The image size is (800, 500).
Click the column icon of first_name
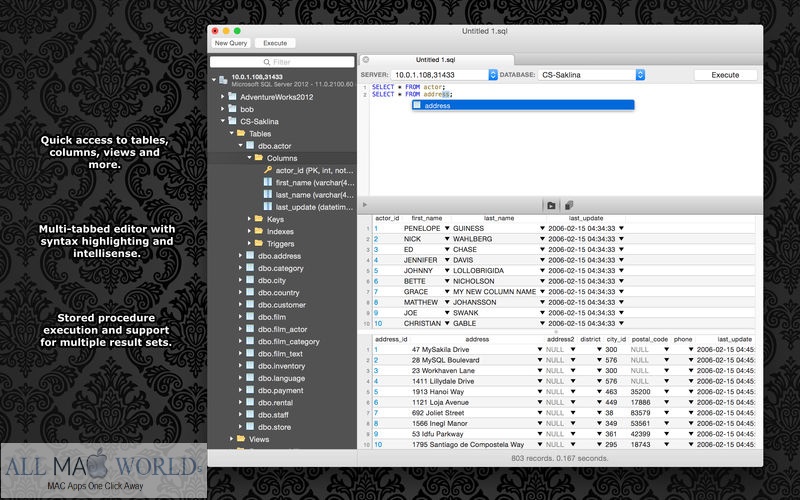[x=268, y=182]
